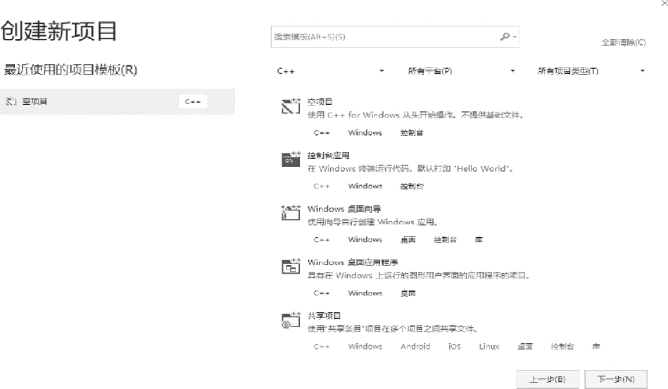This screenshot has height=389, width=668.
Task: Click the Hello World description under 控制台应用
Action: coord(410,169)
